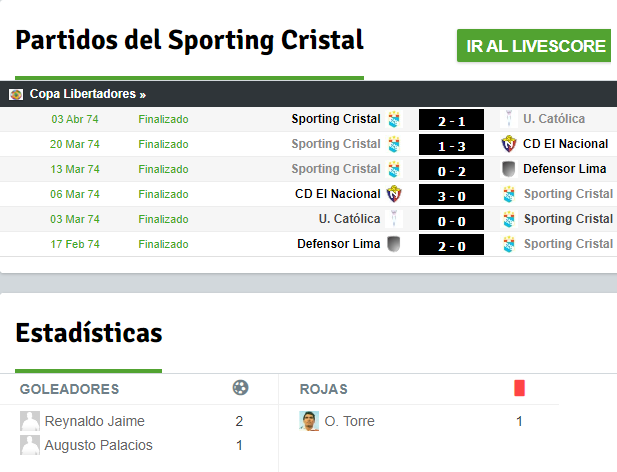This screenshot has height=472, width=617.
Task: Click CD El Nacional crest in 20 Mar row
Action: point(508,144)
